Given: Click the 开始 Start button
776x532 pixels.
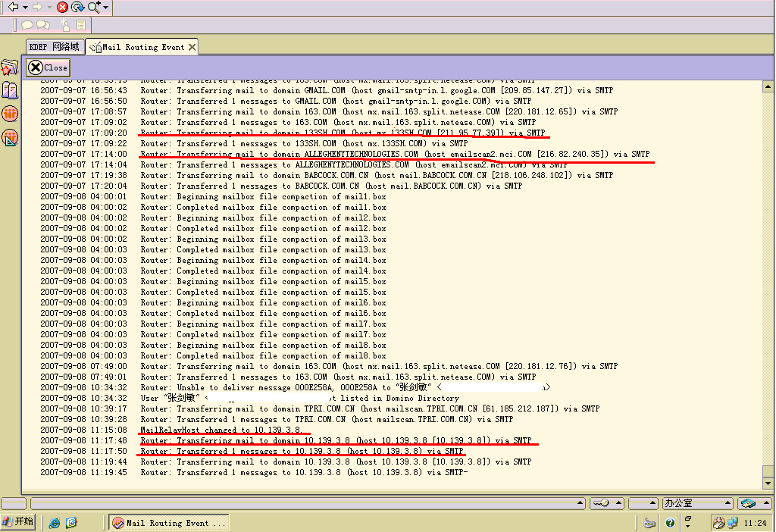Looking at the screenshot, I should (x=19, y=522).
